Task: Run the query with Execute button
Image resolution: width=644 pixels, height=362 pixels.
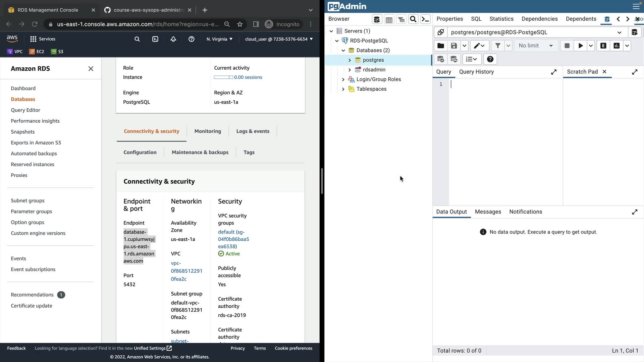Action: tap(580, 46)
